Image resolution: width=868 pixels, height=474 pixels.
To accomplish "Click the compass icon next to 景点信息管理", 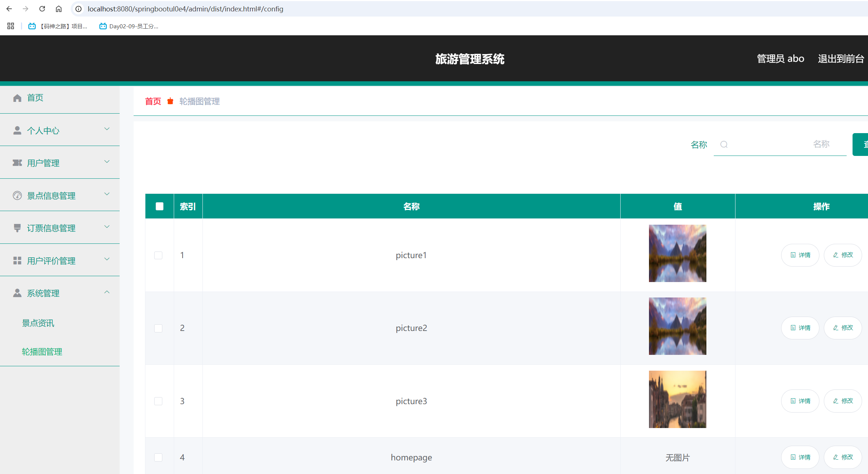I will pyautogui.click(x=17, y=196).
